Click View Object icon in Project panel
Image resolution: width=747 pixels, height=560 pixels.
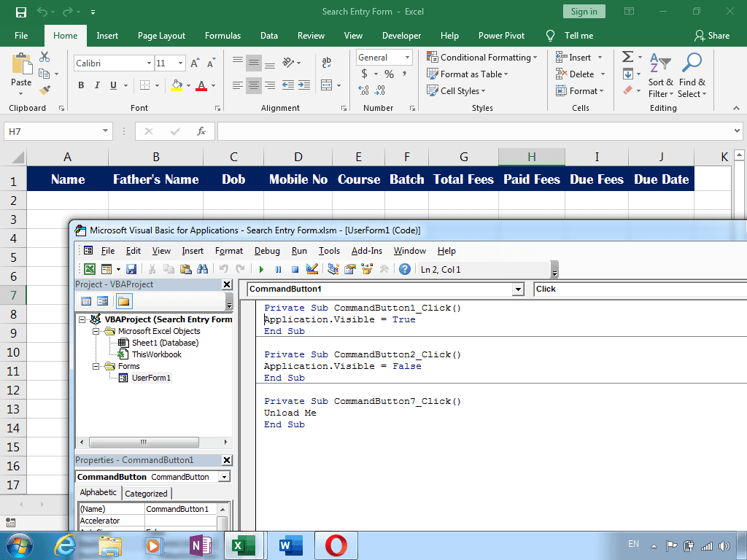[102, 301]
